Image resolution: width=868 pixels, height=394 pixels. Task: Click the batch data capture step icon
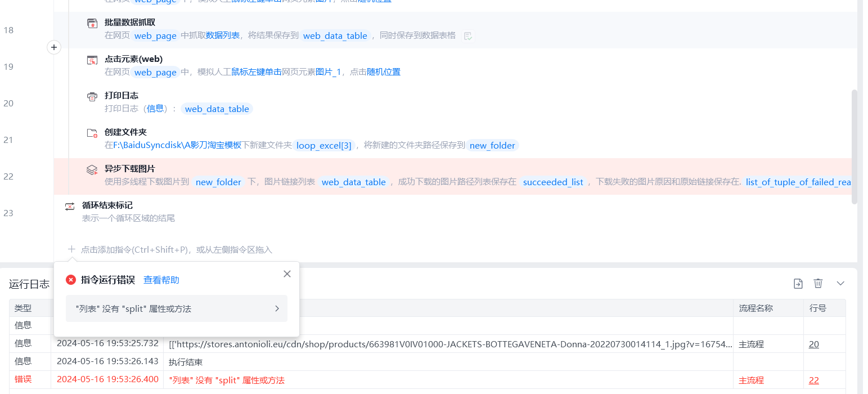click(92, 23)
